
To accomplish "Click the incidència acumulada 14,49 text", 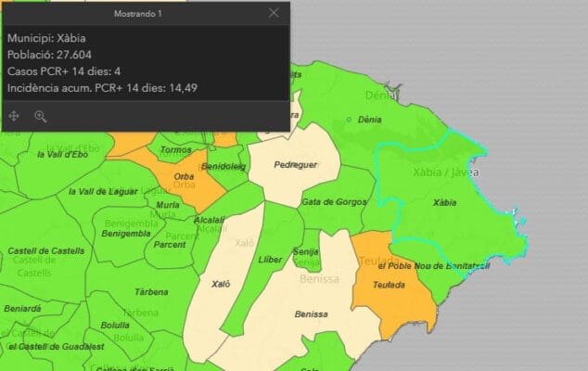I will tap(102, 88).
